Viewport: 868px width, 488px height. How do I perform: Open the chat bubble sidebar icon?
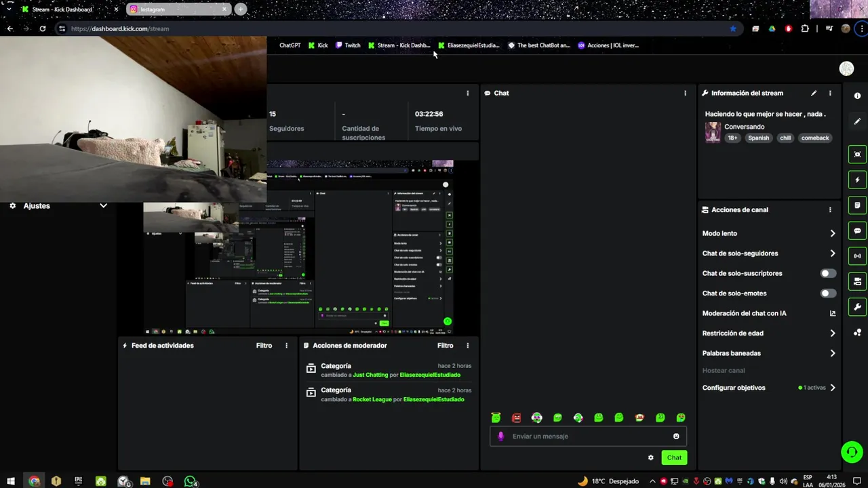click(x=857, y=230)
